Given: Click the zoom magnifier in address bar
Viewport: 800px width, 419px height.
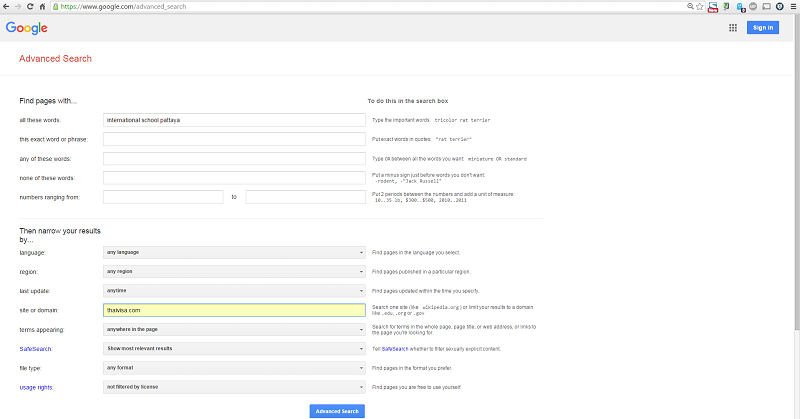Looking at the screenshot, I should click(x=691, y=6).
